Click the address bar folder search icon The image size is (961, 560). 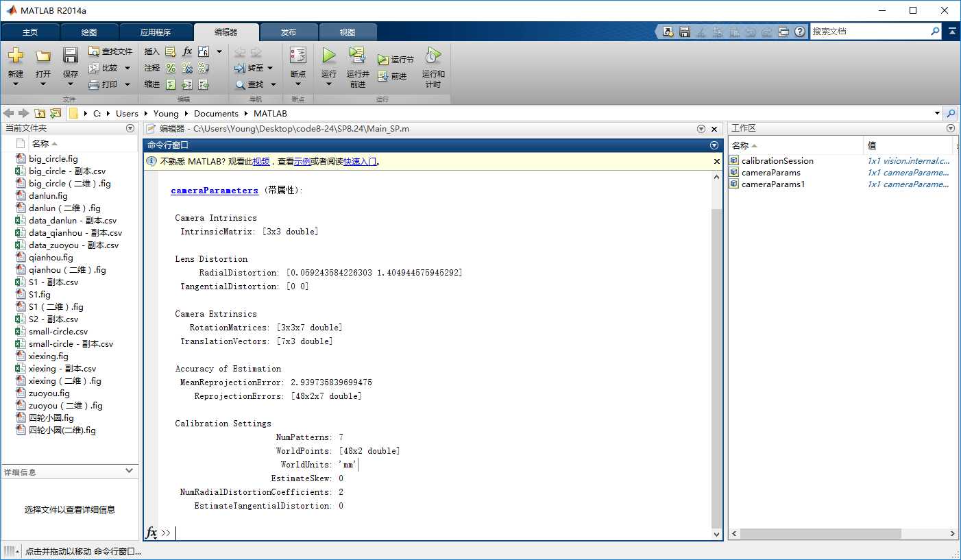[x=951, y=113]
